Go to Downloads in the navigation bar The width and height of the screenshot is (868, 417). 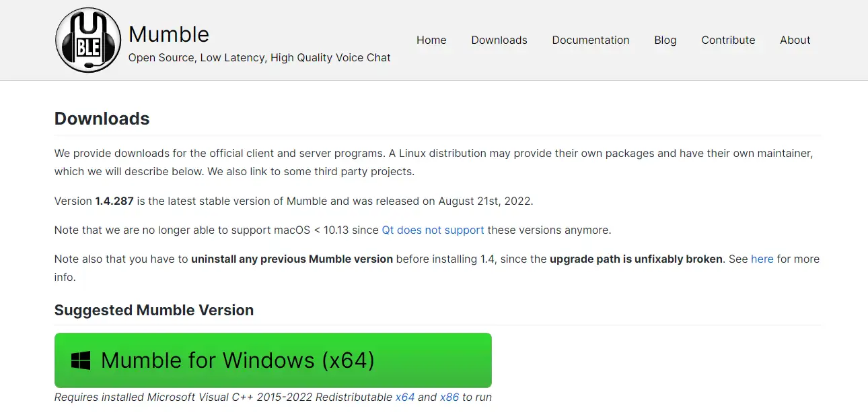(499, 40)
